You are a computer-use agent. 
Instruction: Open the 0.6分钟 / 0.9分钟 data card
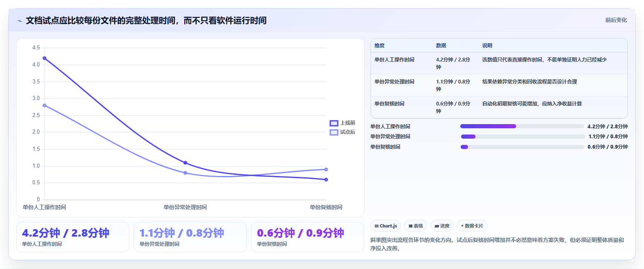point(307,237)
